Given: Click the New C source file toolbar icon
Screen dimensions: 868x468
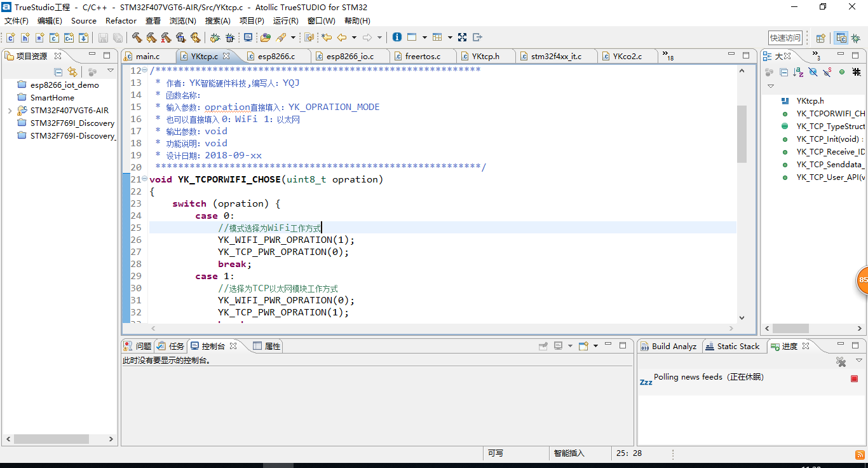Looking at the screenshot, I should pos(10,38).
